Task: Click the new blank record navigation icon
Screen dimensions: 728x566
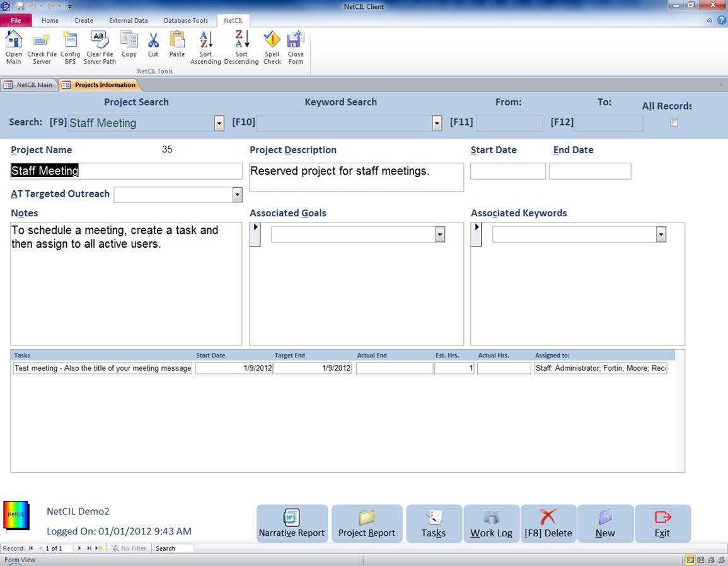Action: click(98, 548)
